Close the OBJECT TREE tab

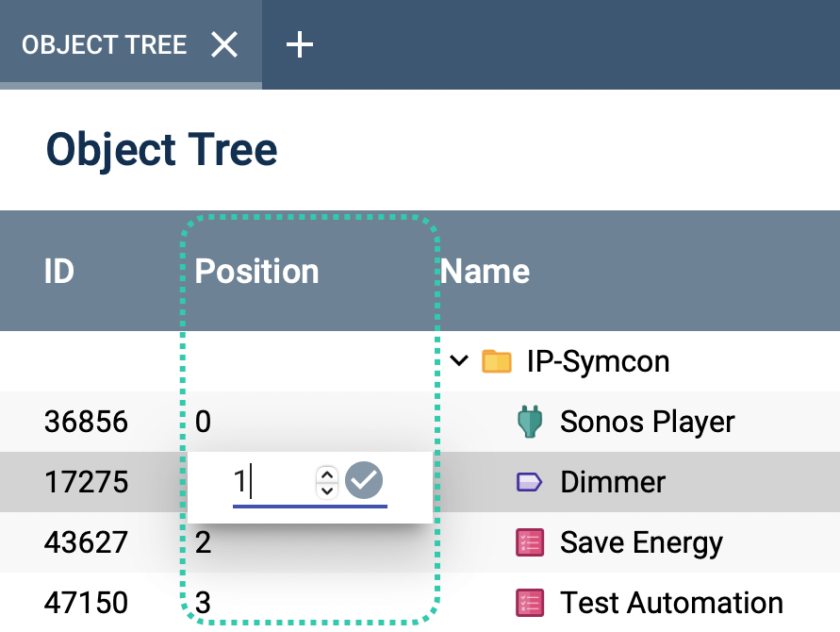pos(223,43)
